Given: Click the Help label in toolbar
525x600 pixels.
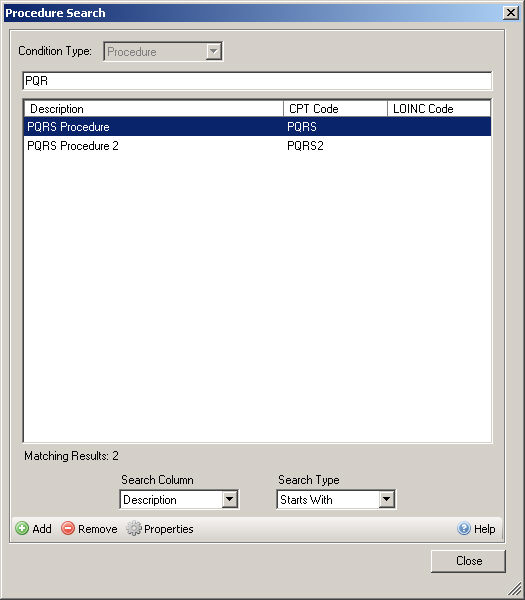Looking at the screenshot, I should point(484,529).
